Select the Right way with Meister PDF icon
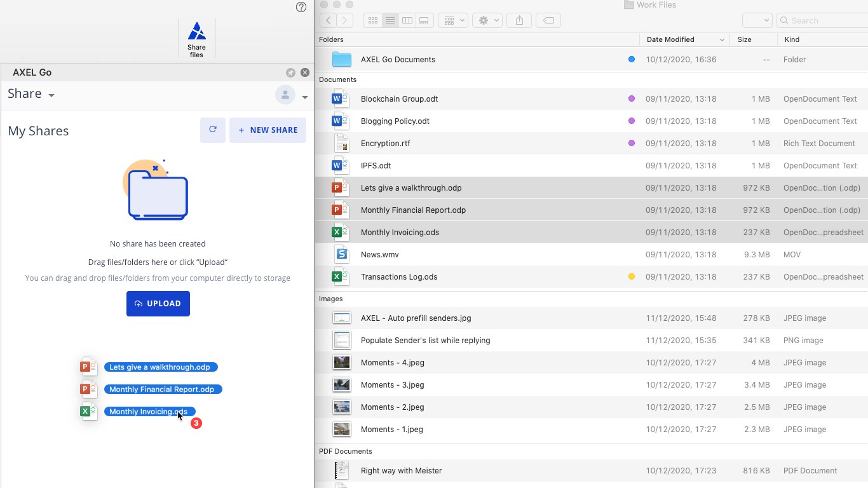 coord(341,470)
